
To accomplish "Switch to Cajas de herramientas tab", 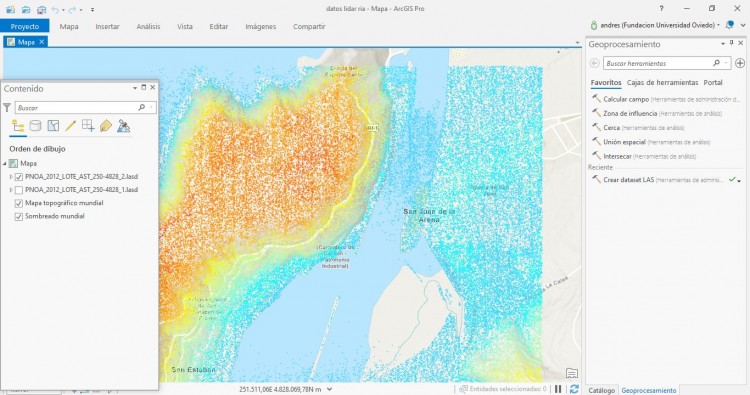I will (662, 82).
